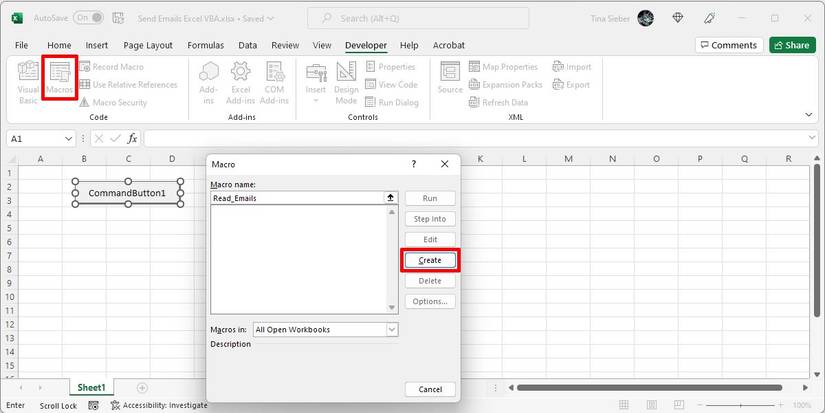
Task: Open the Add-ins gallery
Action: coord(208,82)
